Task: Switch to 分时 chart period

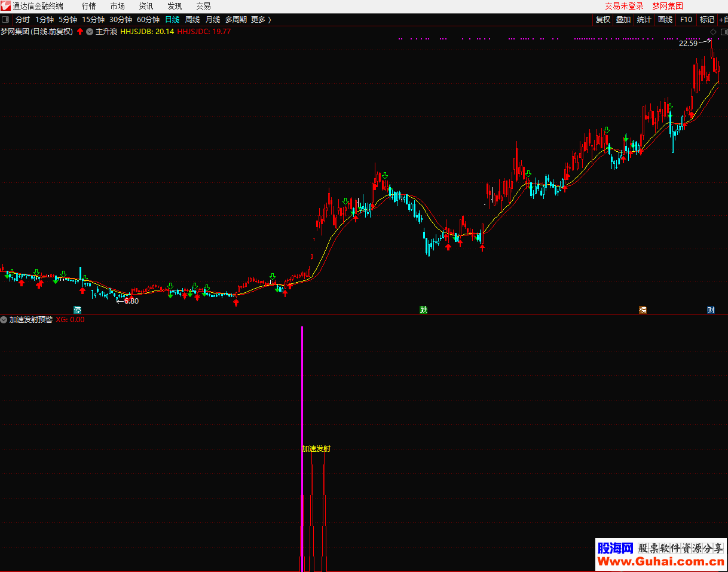Action: [23, 20]
